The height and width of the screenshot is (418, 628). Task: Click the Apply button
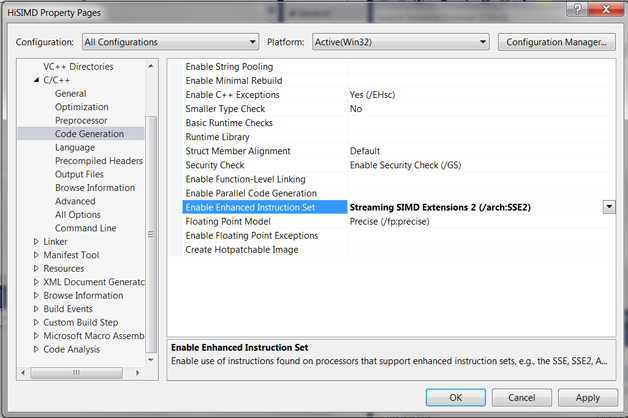pyautogui.click(x=588, y=398)
